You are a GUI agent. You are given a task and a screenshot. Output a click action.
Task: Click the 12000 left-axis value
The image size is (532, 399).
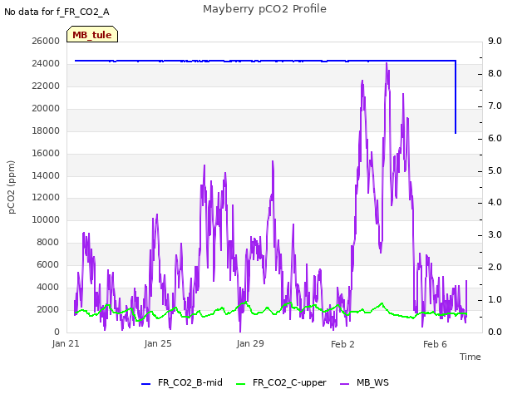46,198
